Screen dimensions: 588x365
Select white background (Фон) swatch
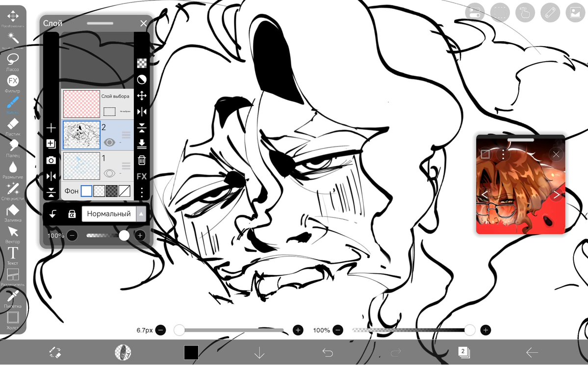[x=87, y=191]
